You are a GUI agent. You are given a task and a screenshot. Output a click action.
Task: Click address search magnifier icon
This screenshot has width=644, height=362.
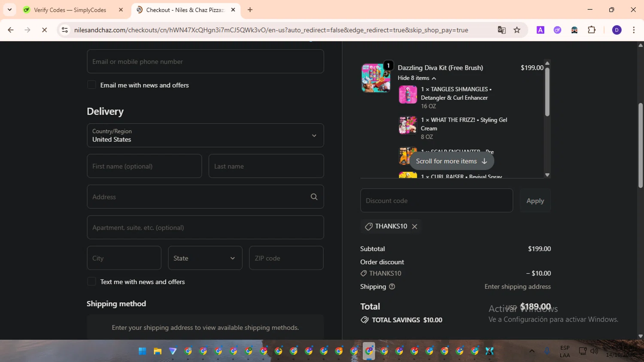pos(314,197)
